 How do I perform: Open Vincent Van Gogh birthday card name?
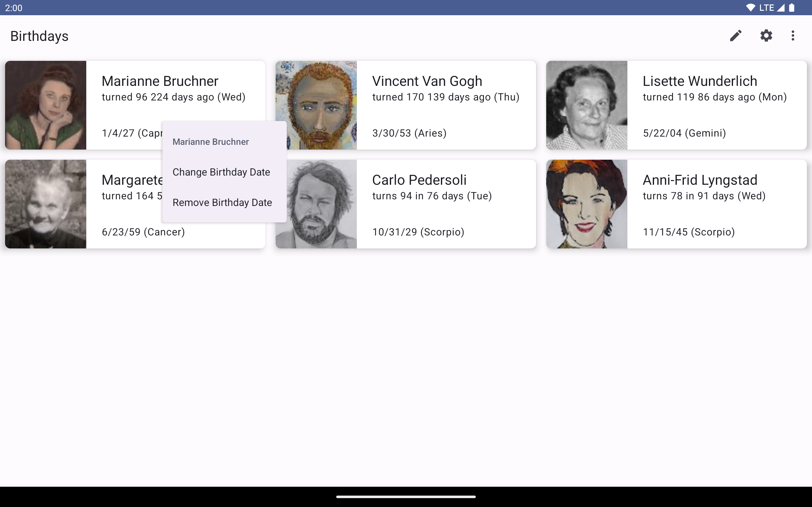click(427, 81)
